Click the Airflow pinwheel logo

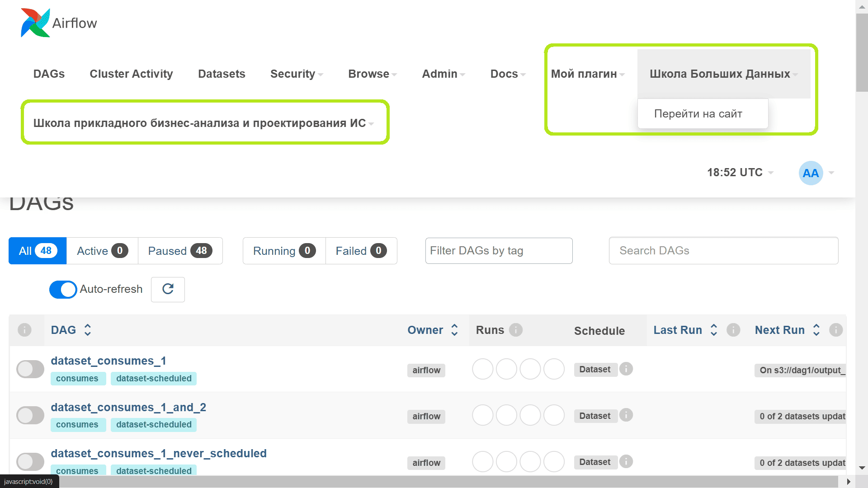pos(35,23)
